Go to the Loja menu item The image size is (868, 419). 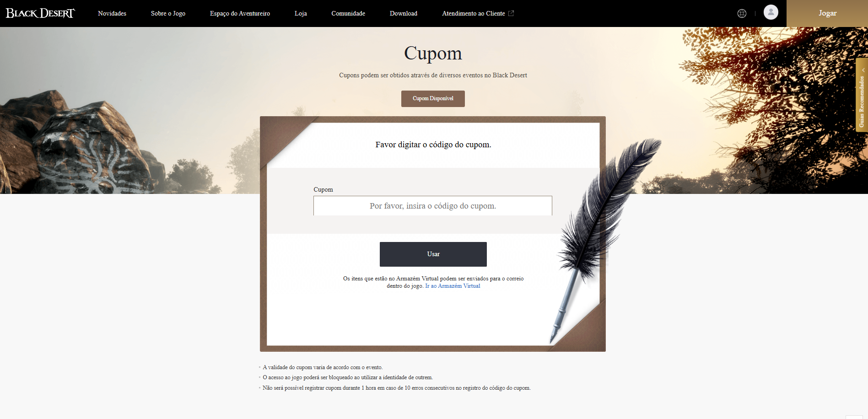301,14
